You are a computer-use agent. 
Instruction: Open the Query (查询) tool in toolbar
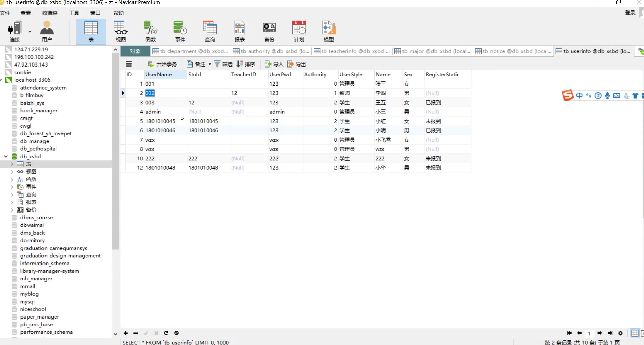click(x=210, y=31)
